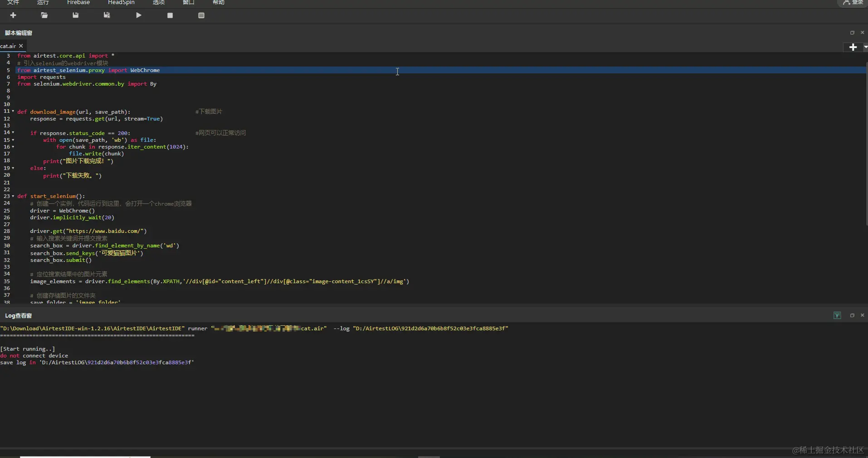
Task: Click the '[Start running..]' log line
Action: [28, 349]
